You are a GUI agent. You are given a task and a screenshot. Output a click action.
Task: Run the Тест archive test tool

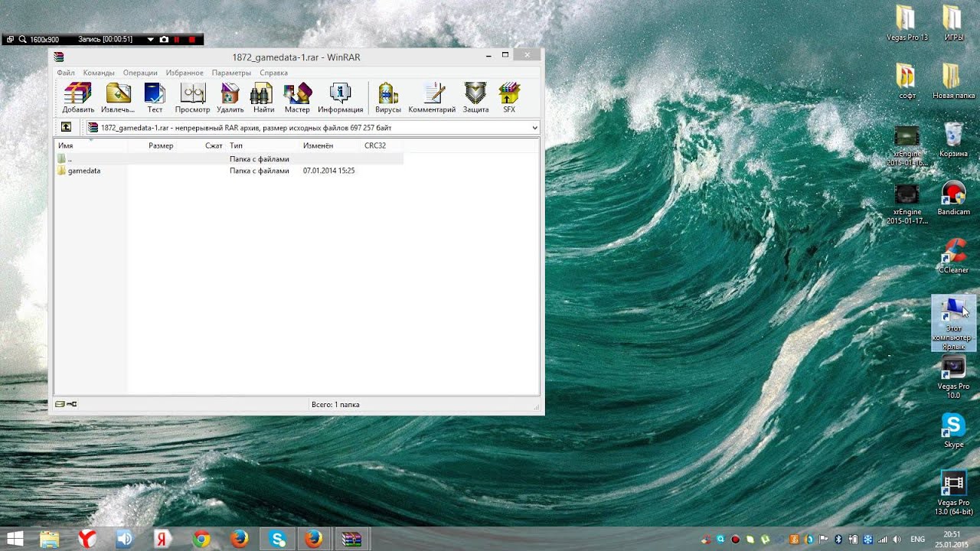pos(155,97)
